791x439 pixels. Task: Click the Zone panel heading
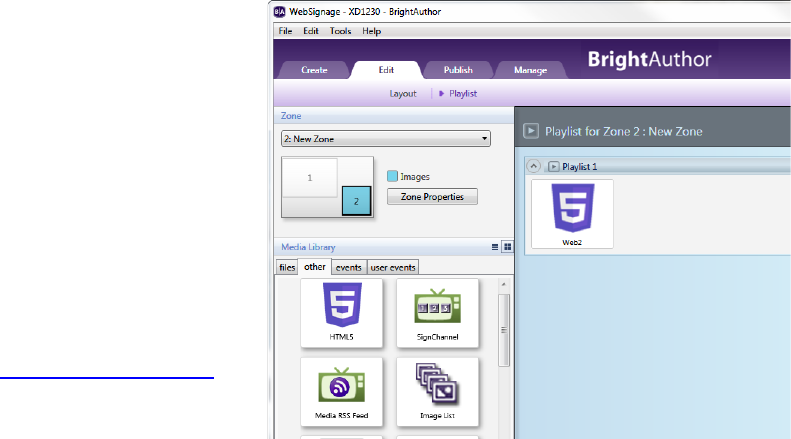point(291,116)
